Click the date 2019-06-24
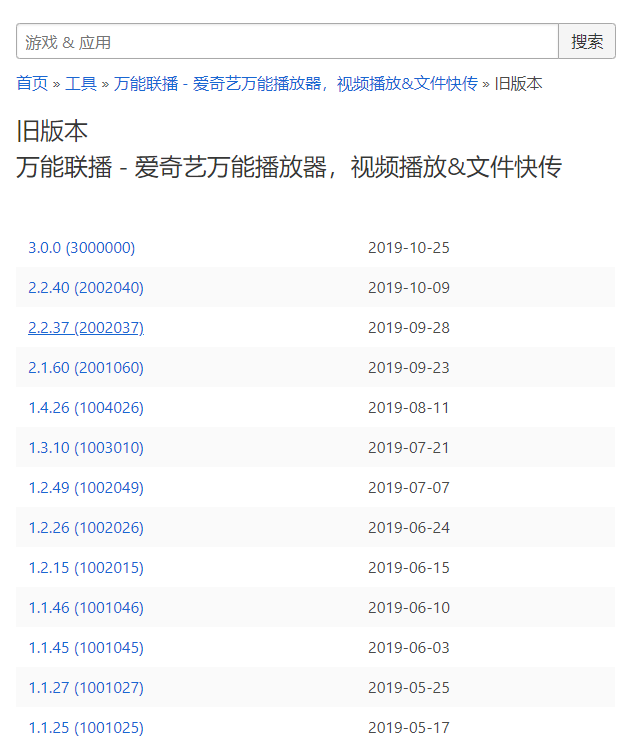Image resolution: width=635 pixels, height=747 pixels. click(x=409, y=528)
